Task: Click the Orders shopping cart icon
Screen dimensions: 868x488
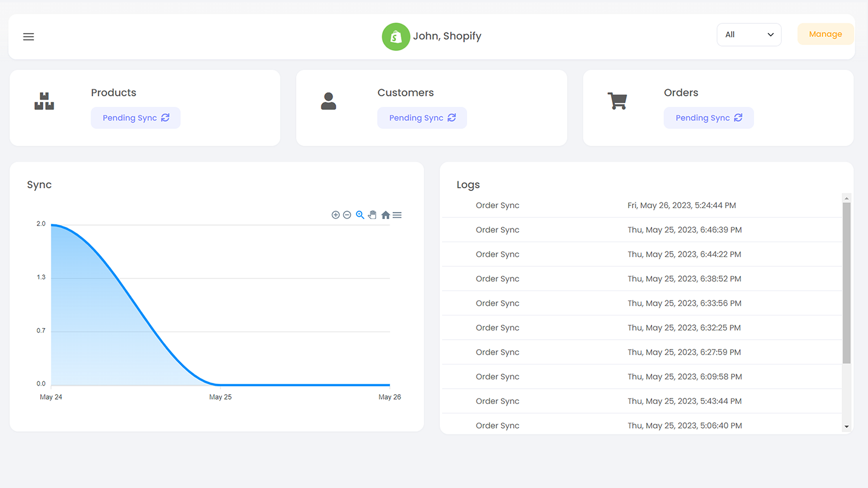Action: coord(617,101)
